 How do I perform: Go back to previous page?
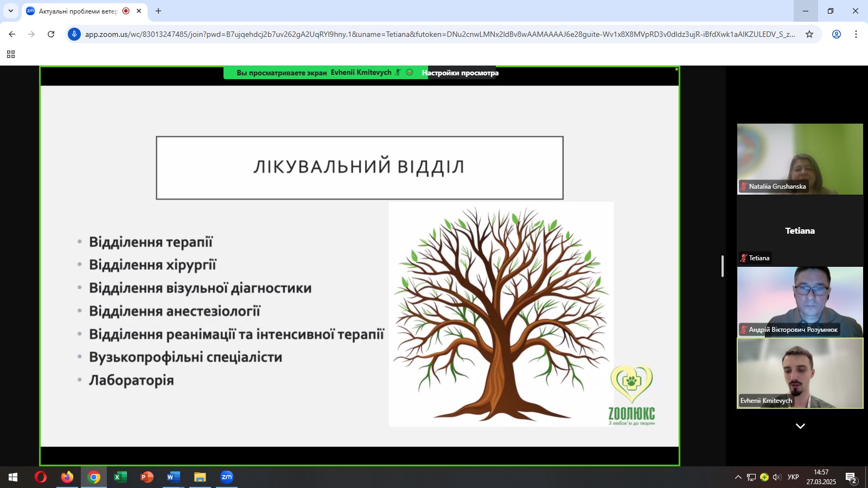point(12,34)
